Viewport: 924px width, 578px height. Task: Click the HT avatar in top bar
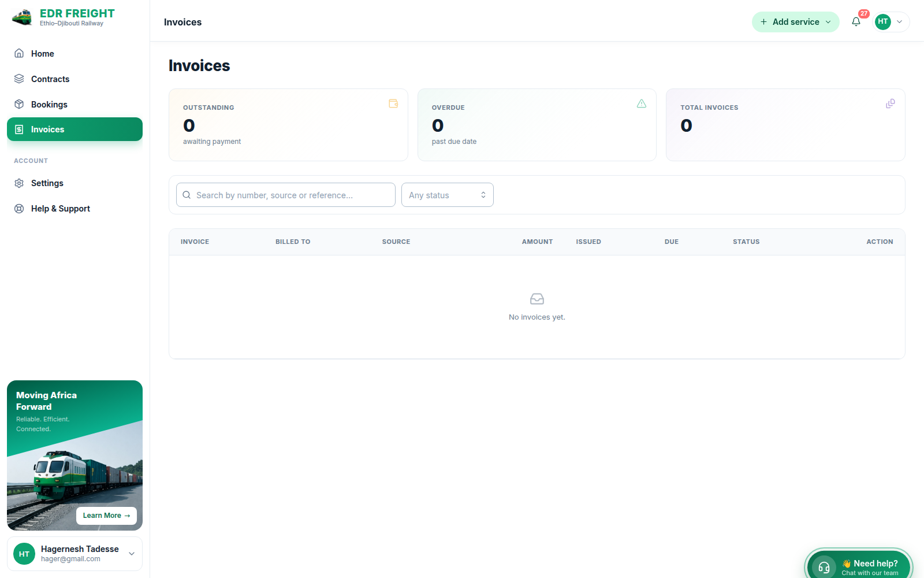coord(883,22)
